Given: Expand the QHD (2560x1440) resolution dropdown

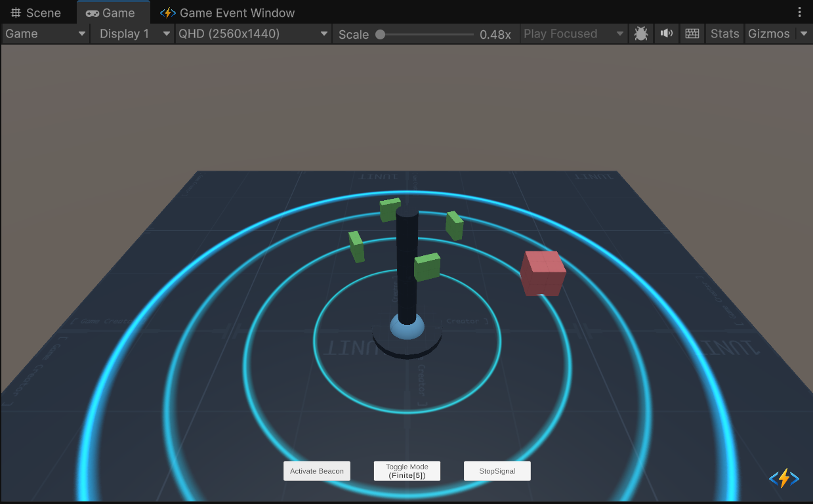Looking at the screenshot, I should (253, 34).
